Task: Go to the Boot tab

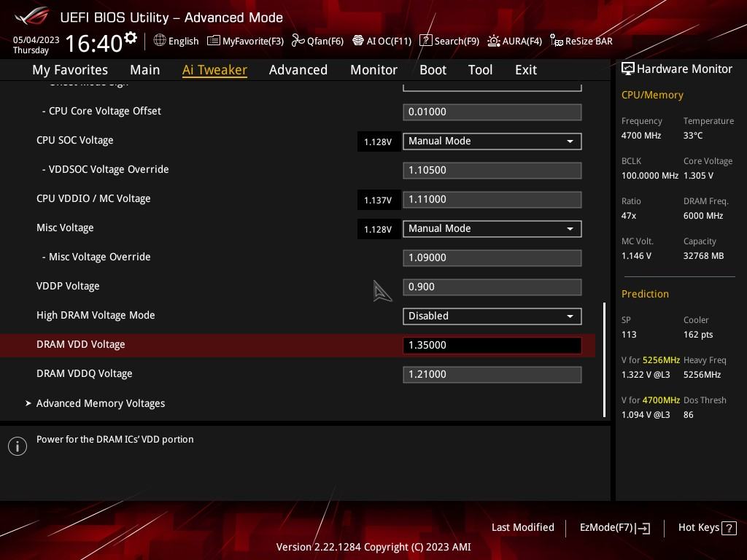Action: click(x=433, y=70)
